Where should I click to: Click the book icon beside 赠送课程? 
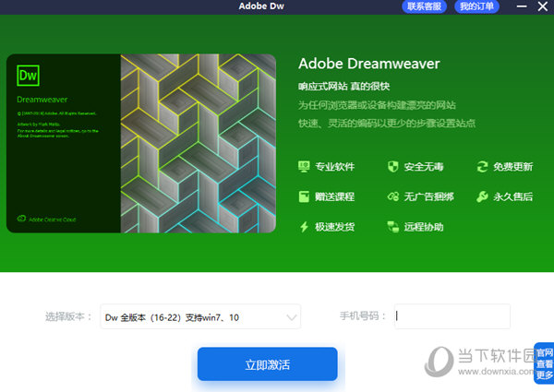coord(304,196)
